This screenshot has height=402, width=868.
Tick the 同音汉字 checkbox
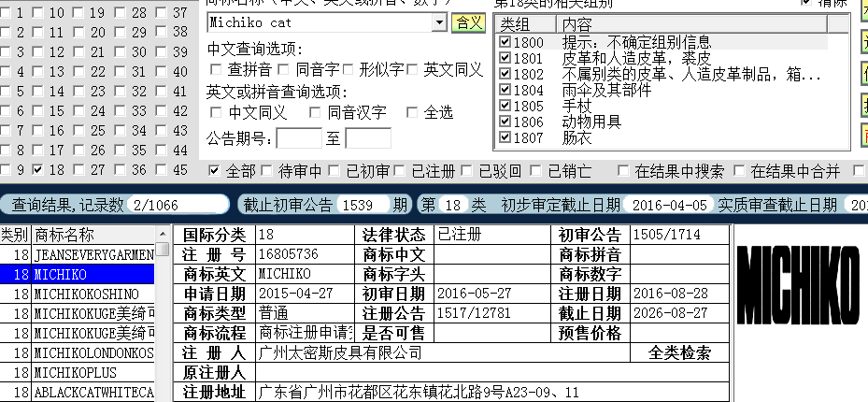pos(315,112)
